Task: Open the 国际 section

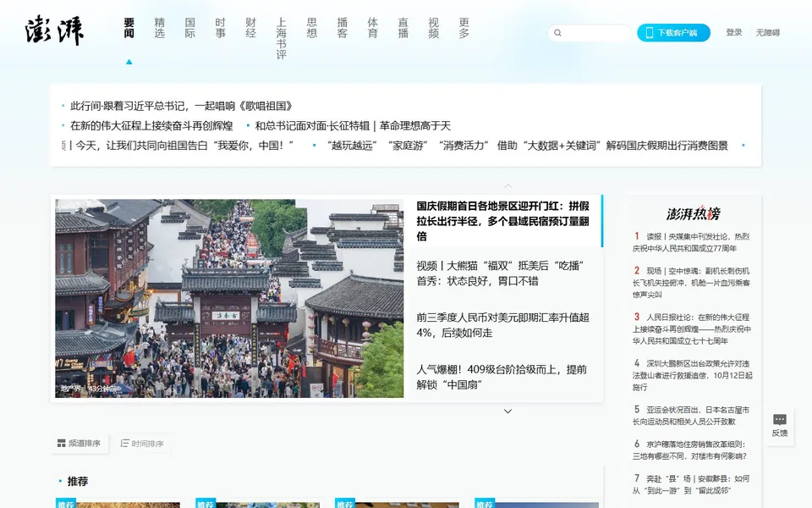Action: click(x=190, y=28)
